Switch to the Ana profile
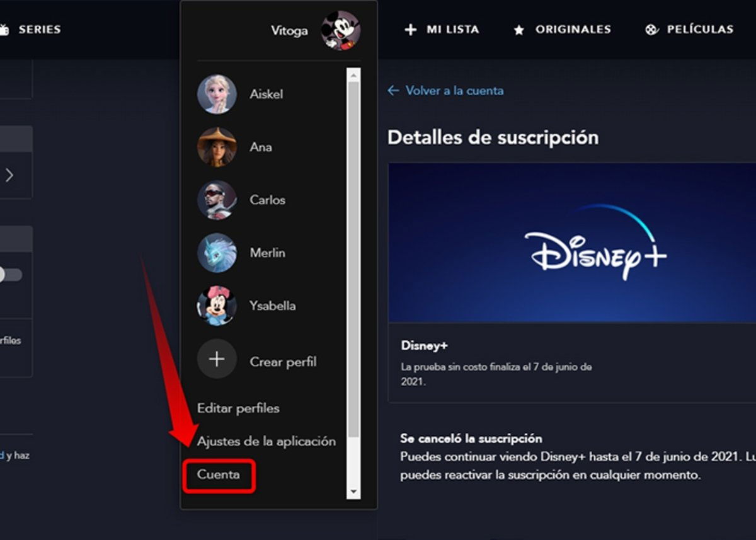 (x=217, y=146)
